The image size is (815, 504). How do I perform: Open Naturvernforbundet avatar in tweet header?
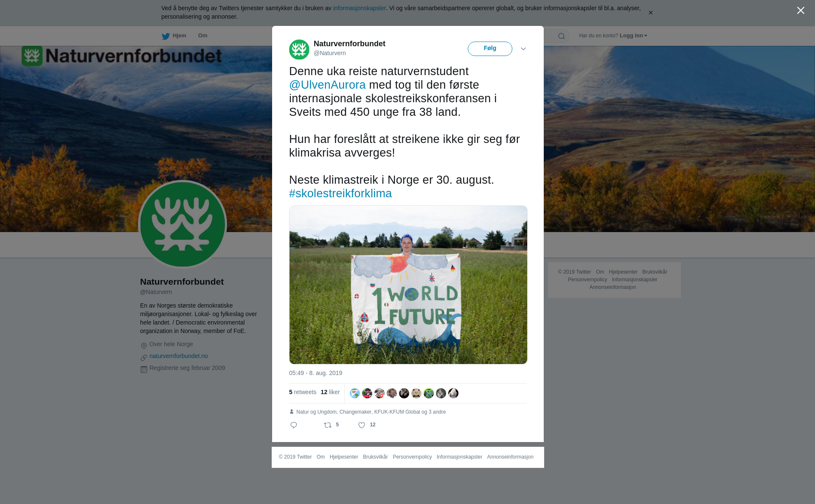[x=299, y=50]
